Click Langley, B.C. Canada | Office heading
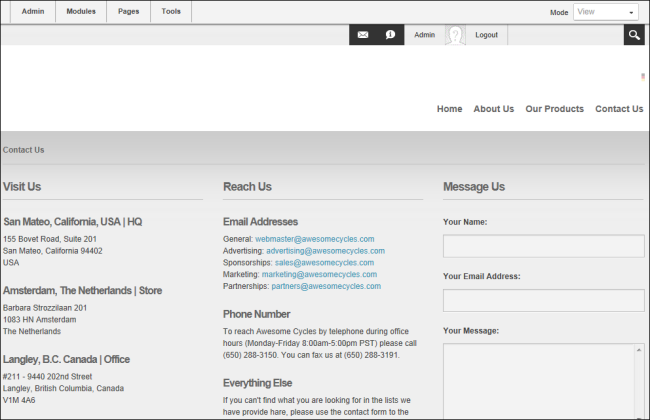 click(66, 359)
